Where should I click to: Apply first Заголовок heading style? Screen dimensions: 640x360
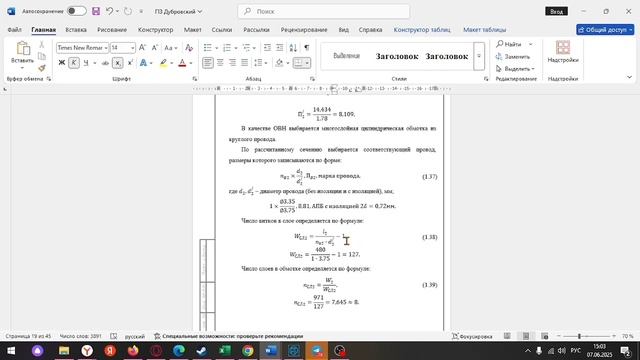click(397, 56)
